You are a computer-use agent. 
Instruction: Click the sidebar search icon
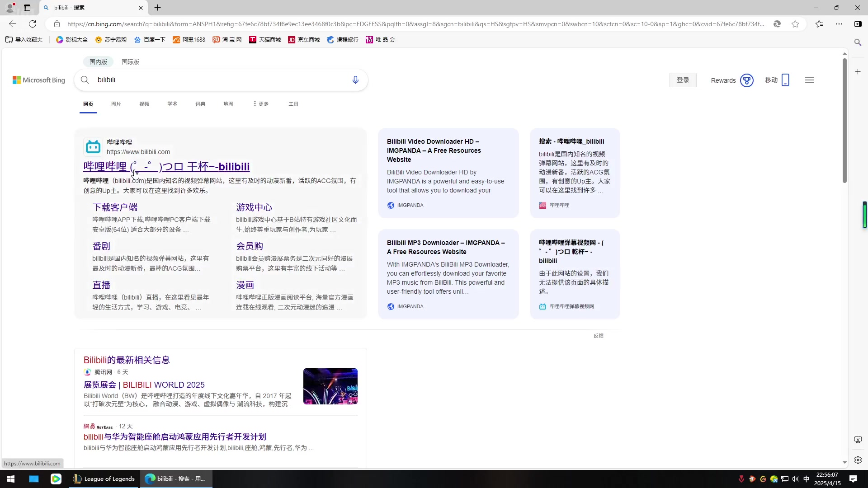(858, 42)
